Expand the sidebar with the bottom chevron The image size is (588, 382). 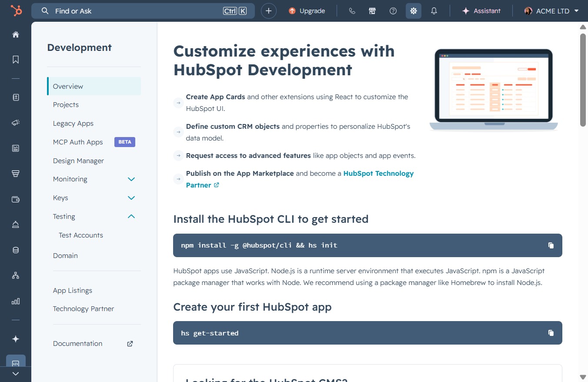tap(16, 374)
